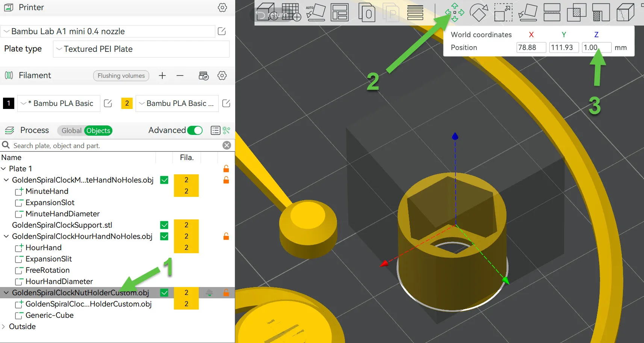Click lock icon on GoldenSpiralClockHourHandNoHoles.obj row
This screenshot has height=343, width=644.
(x=226, y=236)
